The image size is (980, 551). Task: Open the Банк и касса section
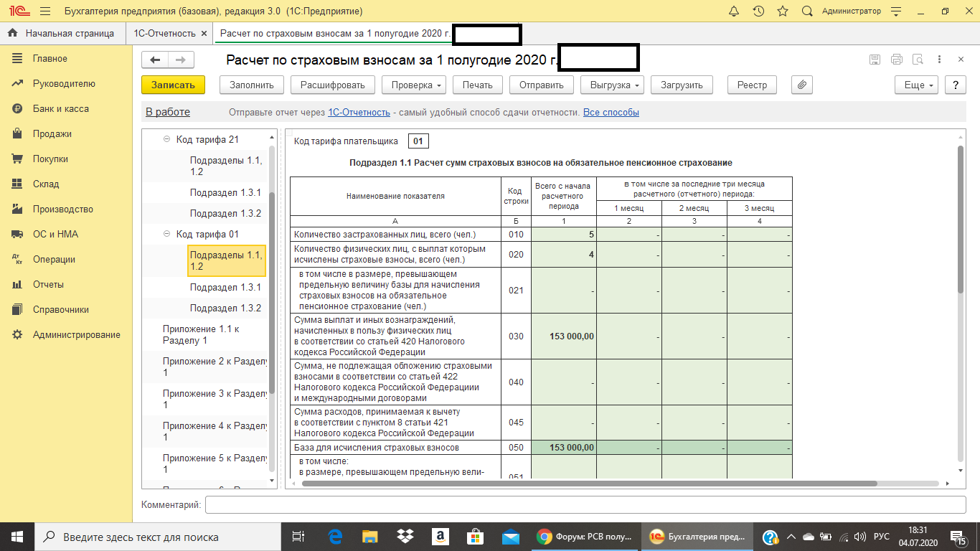tap(60, 108)
